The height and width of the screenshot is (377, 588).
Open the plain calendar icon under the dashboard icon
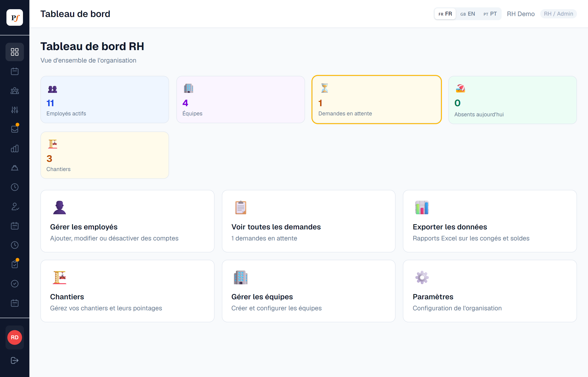[x=15, y=71]
